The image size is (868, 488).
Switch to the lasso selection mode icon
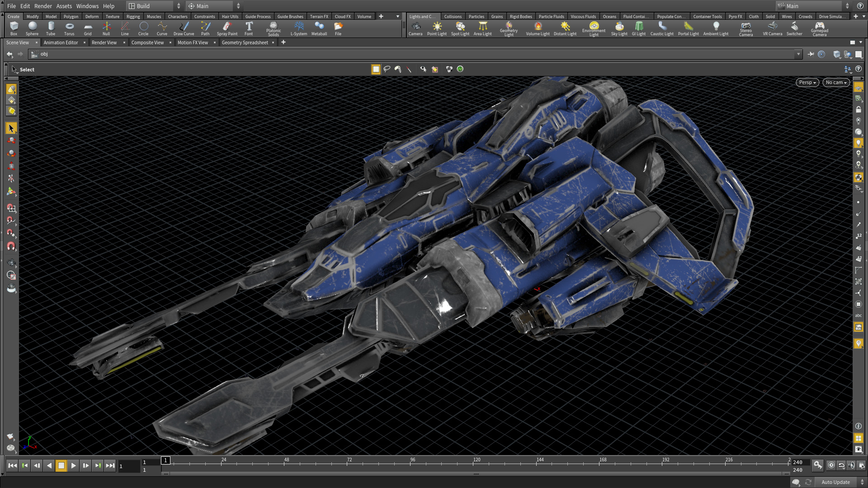point(387,69)
